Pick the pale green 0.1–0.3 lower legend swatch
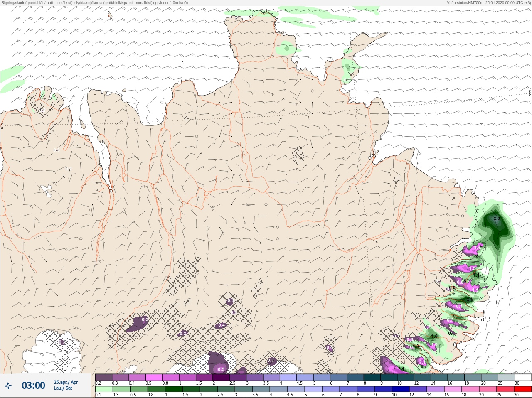Image resolution: width=532 pixels, height=398 pixels. click(104, 389)
